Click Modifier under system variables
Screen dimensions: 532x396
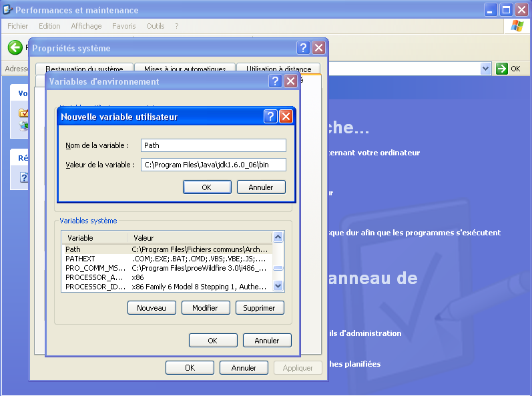[x=205, y=308]
